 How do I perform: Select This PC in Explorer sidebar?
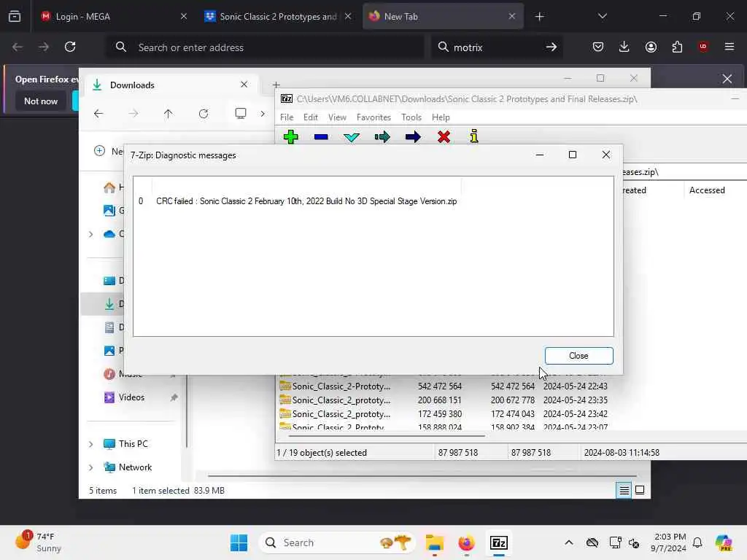(x=133, y=444)
